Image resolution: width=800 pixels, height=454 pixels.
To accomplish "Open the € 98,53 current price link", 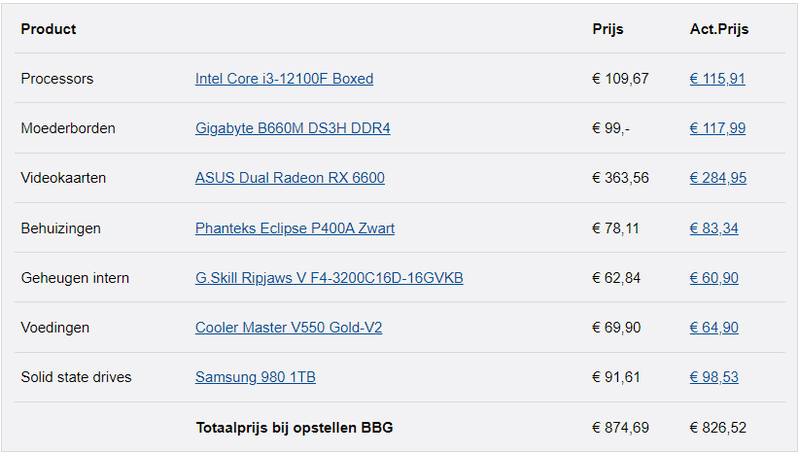I will [x=714, y=377].
